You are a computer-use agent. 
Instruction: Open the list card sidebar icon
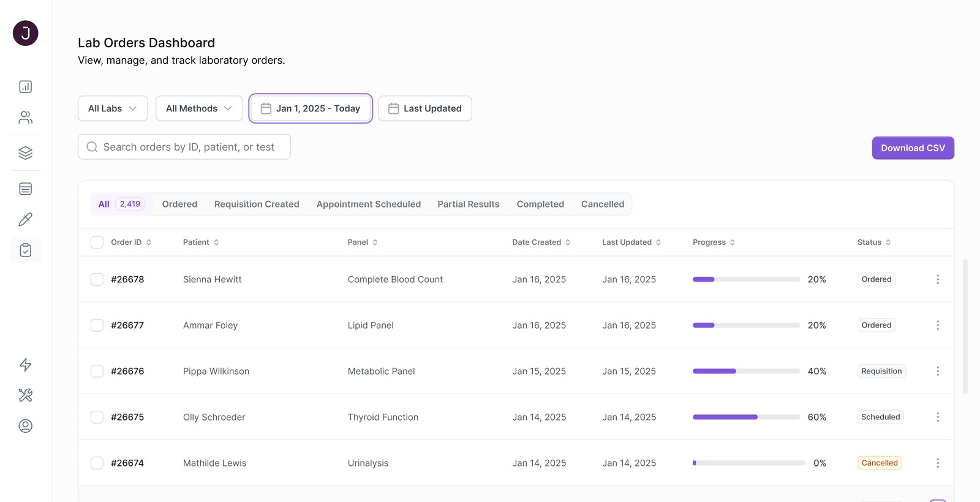click(x=26, y=189)
